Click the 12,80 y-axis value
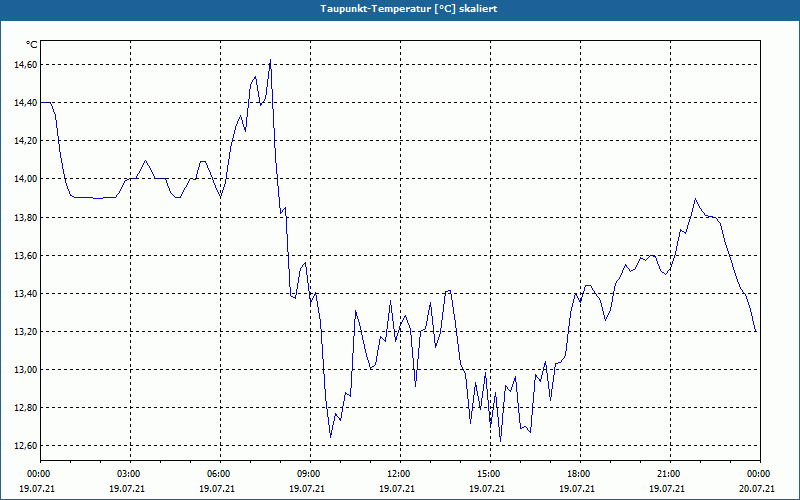800x500 pixels. [25, 408]
